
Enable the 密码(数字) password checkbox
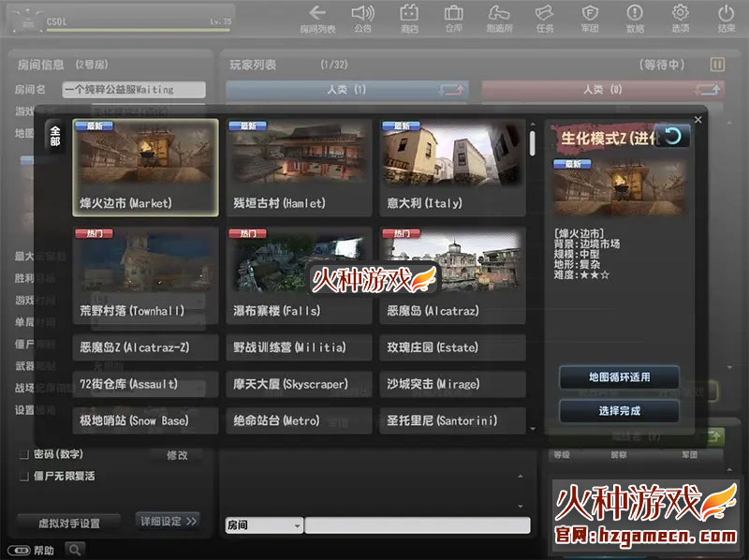tap(22, 454)
